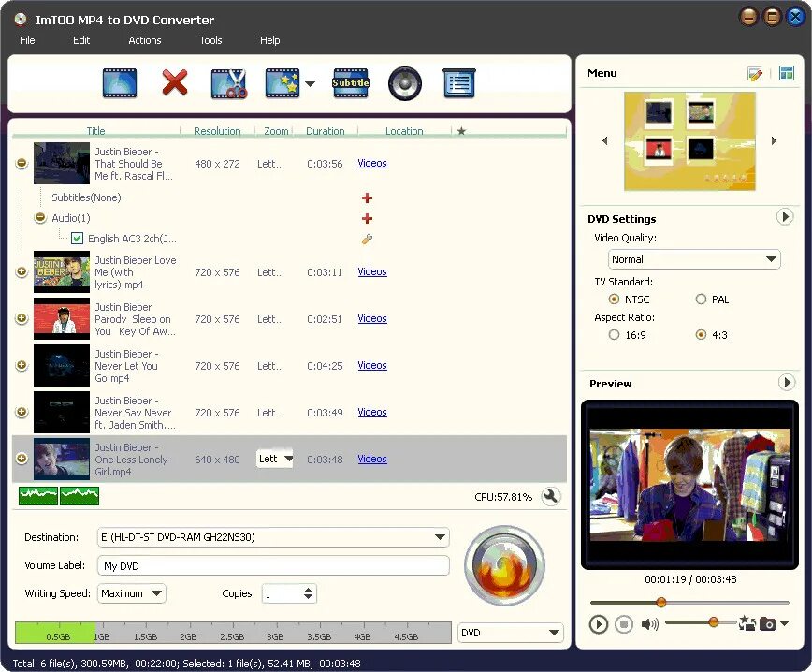
Task: Take a snapshot with camera icon
Action: tap(767, 624)
